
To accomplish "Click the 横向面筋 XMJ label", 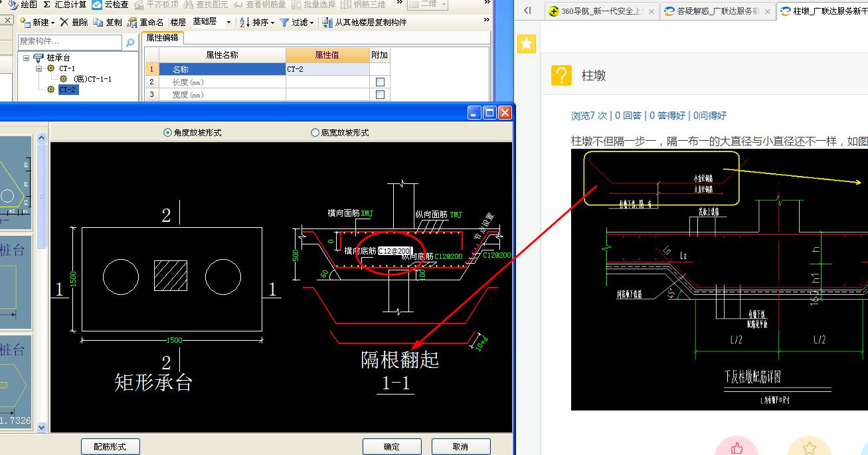I will click(x=351, y=213).
